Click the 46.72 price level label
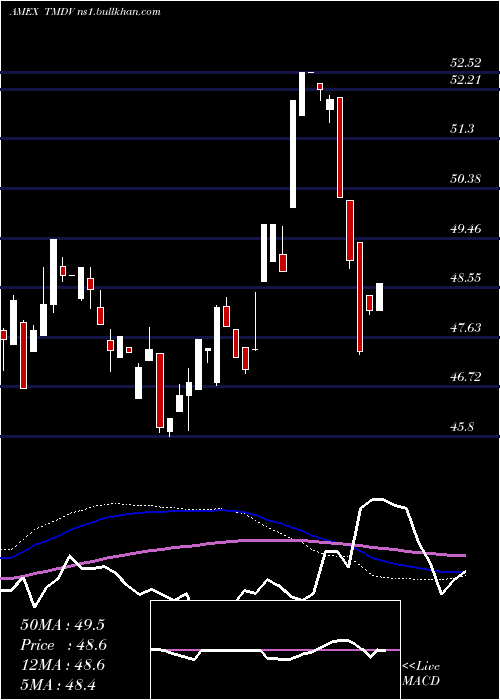 [465, 377]
